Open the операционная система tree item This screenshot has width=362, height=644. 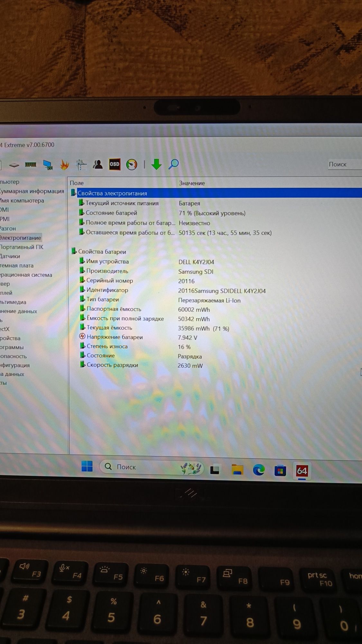point(26,275)
